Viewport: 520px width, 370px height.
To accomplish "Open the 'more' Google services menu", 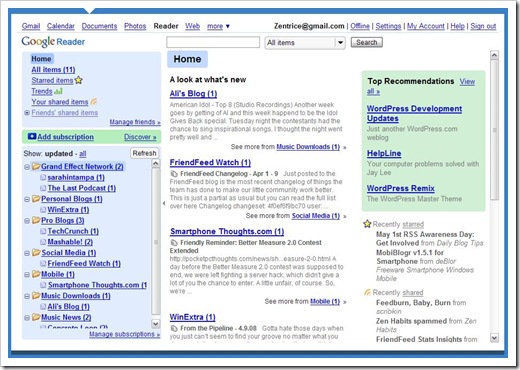I will click(218, 26).
